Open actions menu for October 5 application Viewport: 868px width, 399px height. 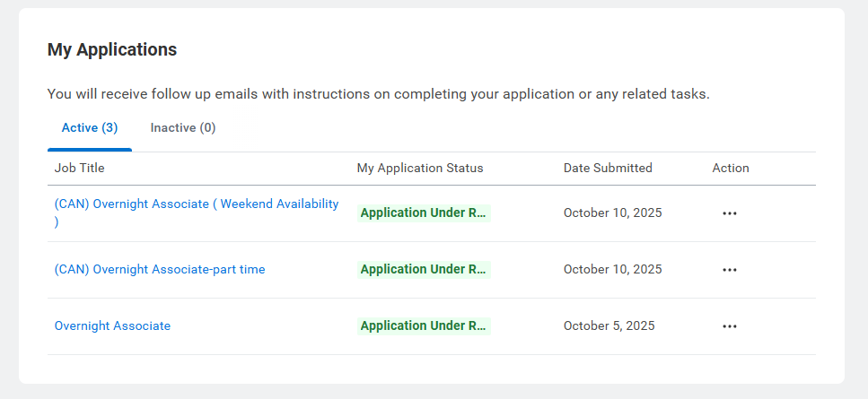pos(730,326)
